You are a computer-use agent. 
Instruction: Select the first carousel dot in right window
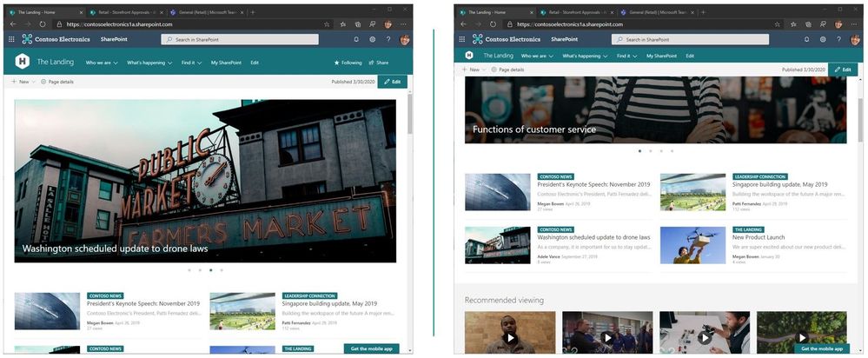point(640,150)
